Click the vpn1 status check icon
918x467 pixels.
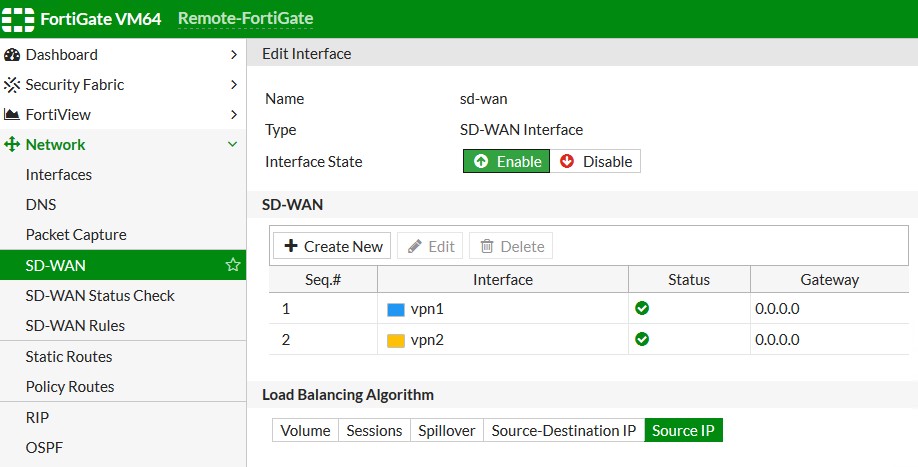point(642,308)
